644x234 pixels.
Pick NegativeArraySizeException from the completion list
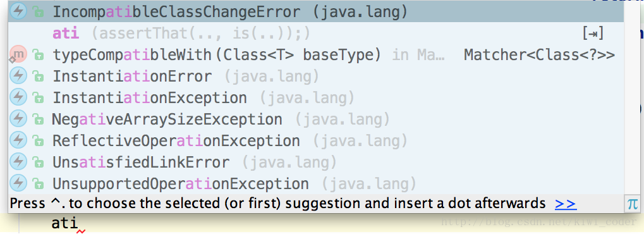tap(316, 120)
